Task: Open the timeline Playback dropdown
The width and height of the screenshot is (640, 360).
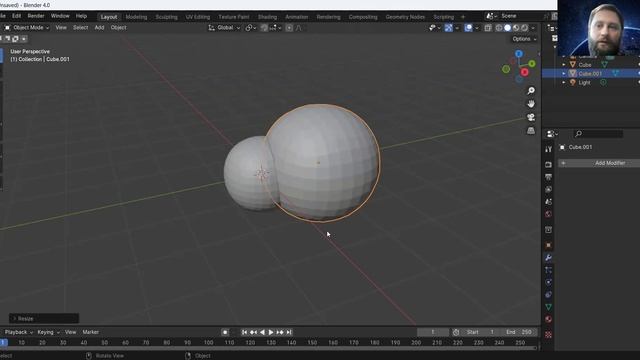Action: (18, 332)
